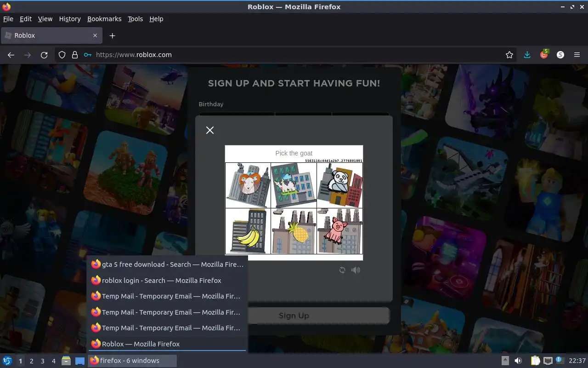Open the File menu

[8, 19]
